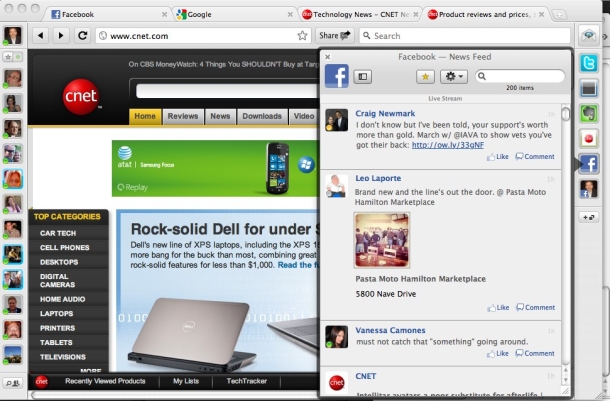Comment on Leo Laporte's post

coord(536,308)
